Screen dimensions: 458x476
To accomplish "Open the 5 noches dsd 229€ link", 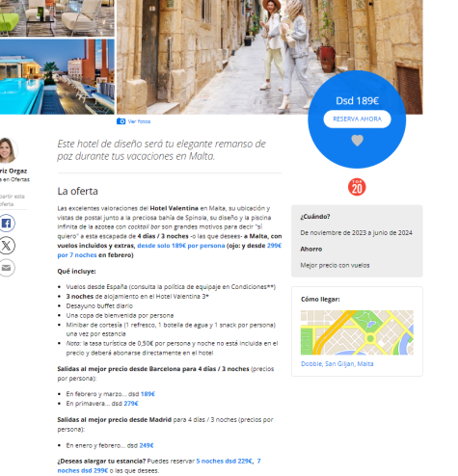I will pyautogui.click(x=225, y=462).
